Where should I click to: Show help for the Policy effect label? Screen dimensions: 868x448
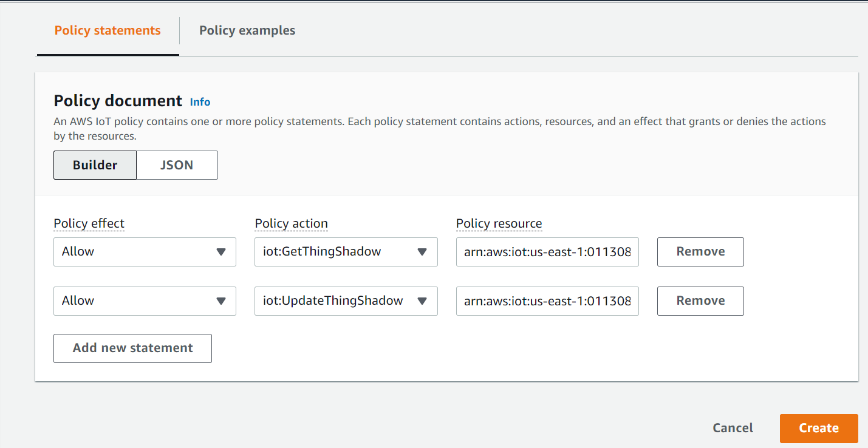coord(89,223)
